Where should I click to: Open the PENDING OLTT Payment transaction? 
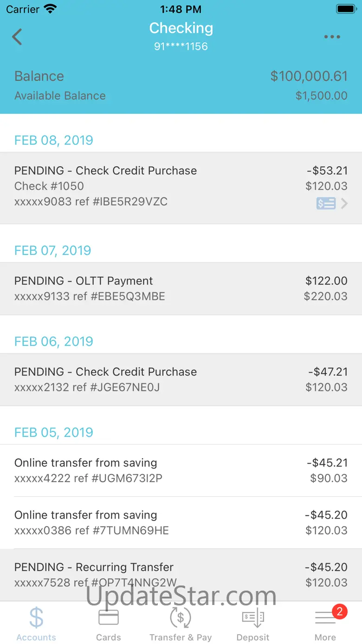coord(181,288)
